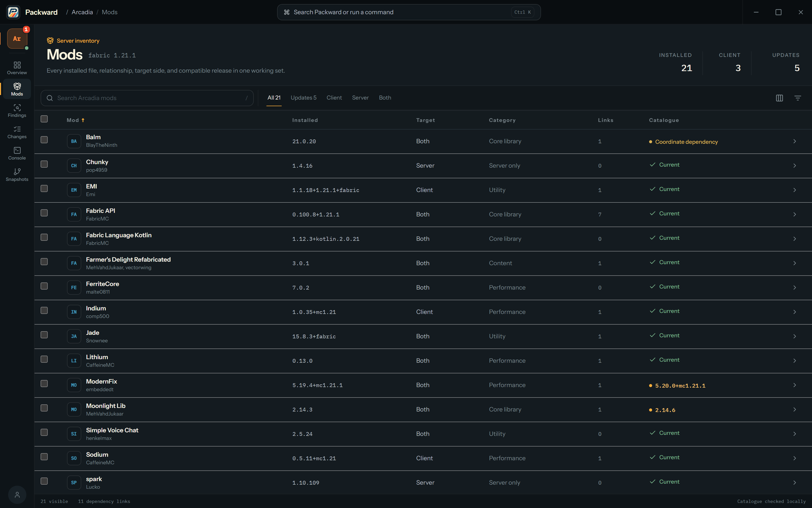This screenshot has height=508, width=812.
Task: Expand the Moonlight Lib row chevron
Action: coord(794,409)
